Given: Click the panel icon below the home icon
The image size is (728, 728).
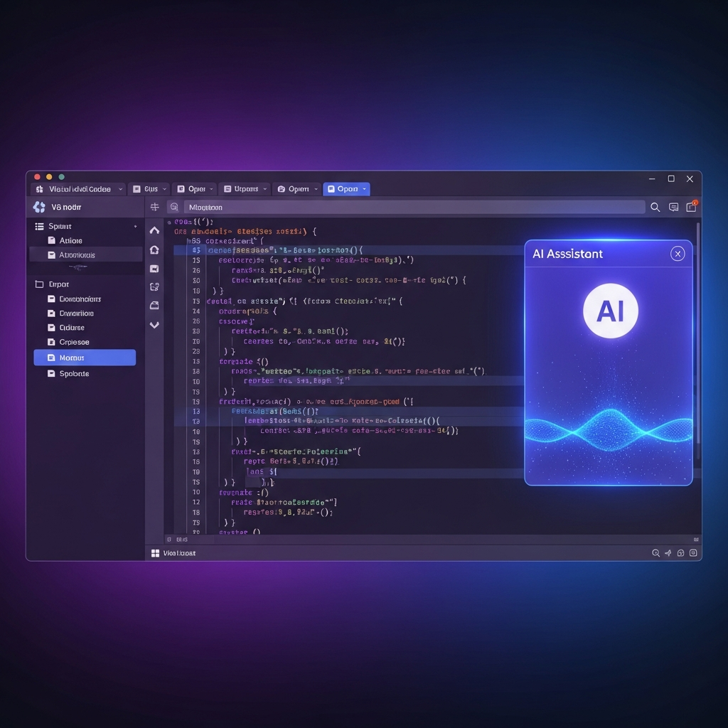Looking at the screenshot, I should click(x=154, y=269).
